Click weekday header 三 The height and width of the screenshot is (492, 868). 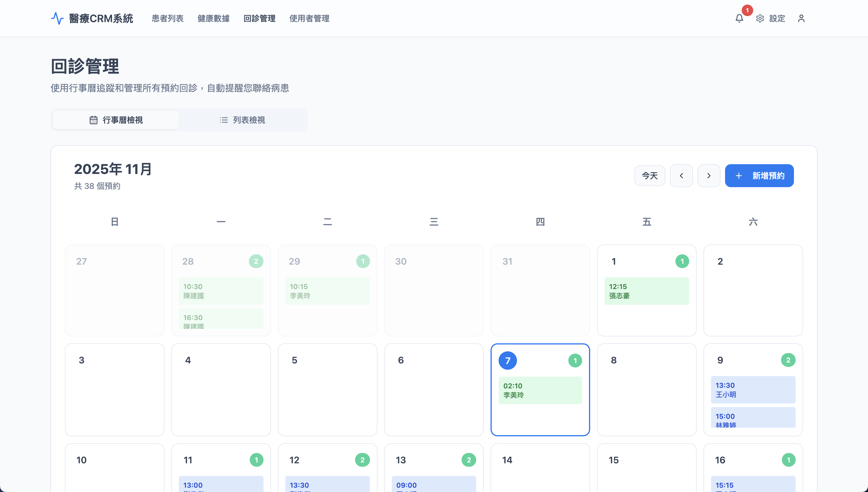click(x=434, y=222)
